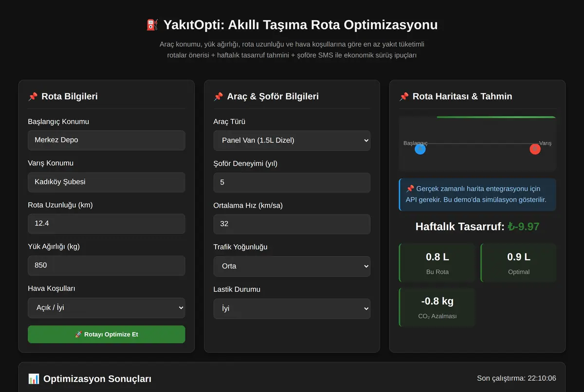Click the red Varış marker on the map

[x=535, y=149]
